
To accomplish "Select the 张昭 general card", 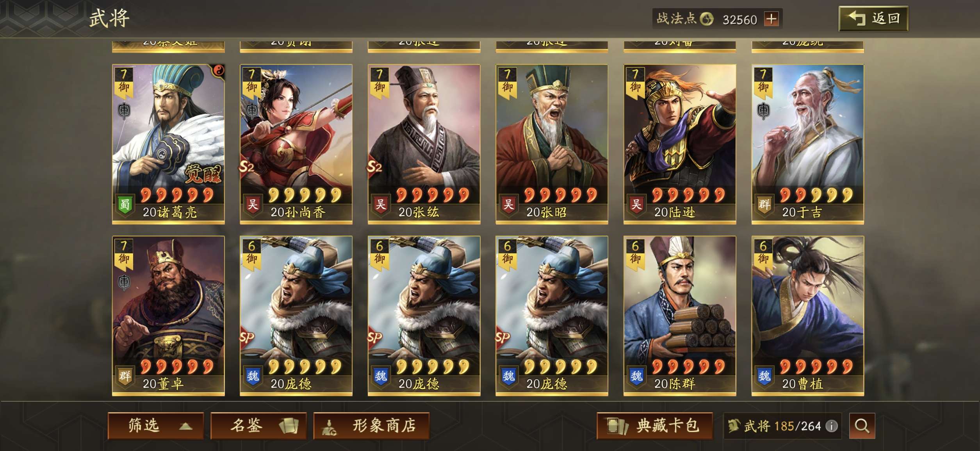I will click(x=552, y=144).
